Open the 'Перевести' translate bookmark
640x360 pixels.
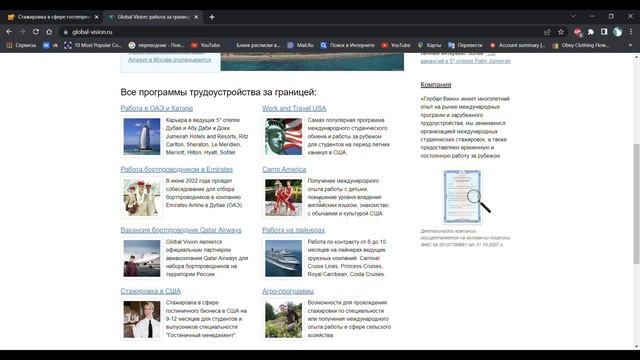(x=465, y=45)
